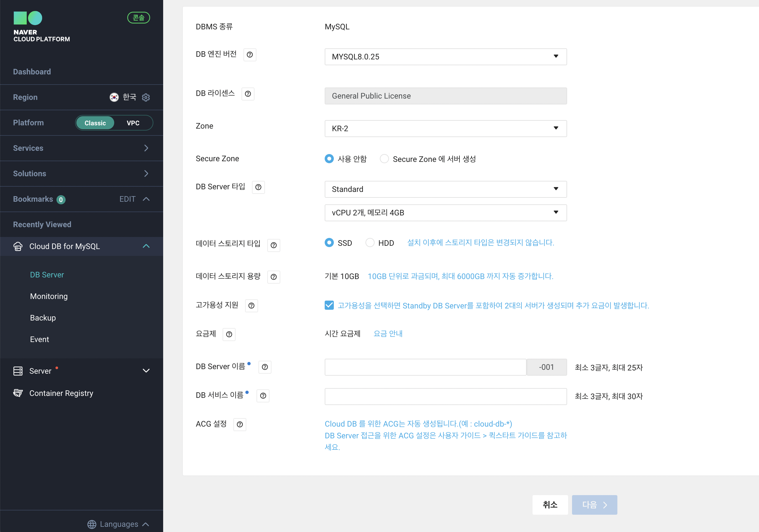Choose HDD storage type

point(370,243)
